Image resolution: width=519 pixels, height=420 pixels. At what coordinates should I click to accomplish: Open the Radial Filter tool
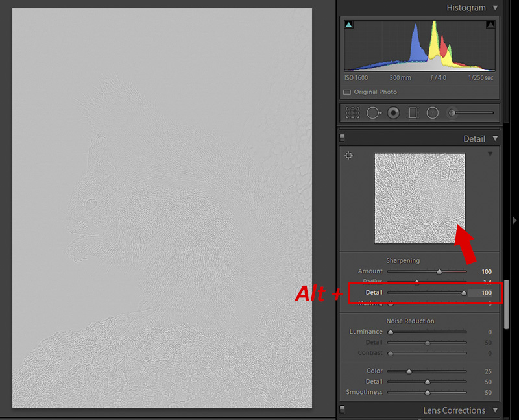[x=432, y=112]
